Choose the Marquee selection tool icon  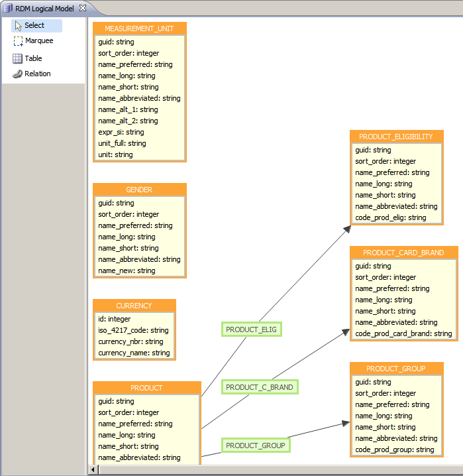point(18,41)
